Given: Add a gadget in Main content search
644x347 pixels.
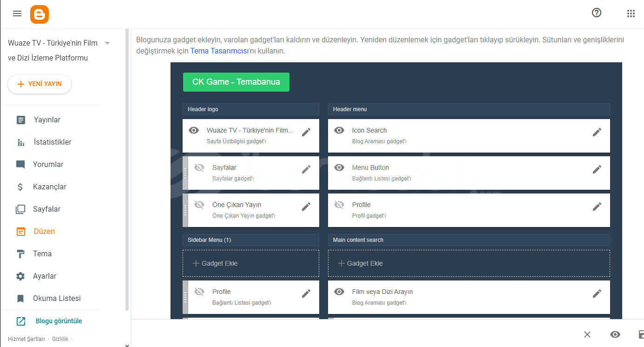Looking at the screenshot, I should pos(469,263).
